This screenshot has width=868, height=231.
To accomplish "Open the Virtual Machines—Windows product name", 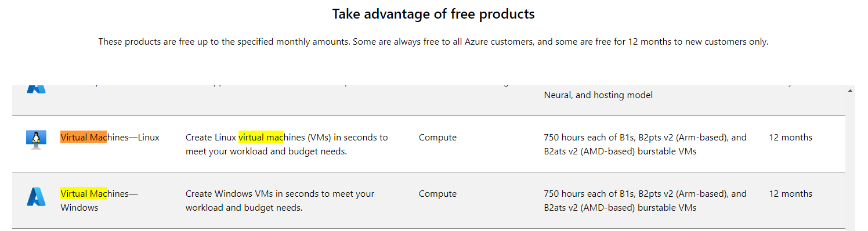I will (x=99, y=200).
